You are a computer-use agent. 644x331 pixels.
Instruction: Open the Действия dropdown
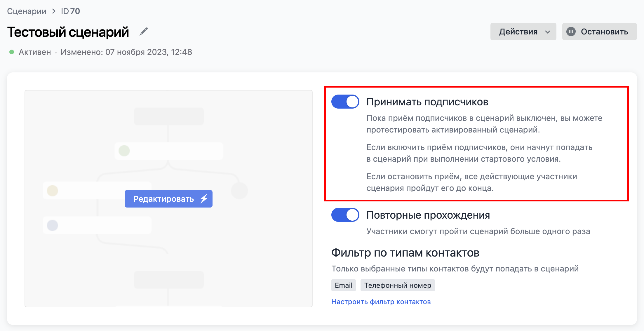click(518, 32)
